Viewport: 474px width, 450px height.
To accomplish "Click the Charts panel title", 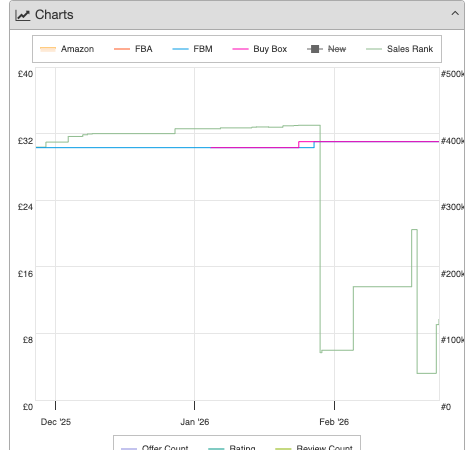I will coord(54,15).
